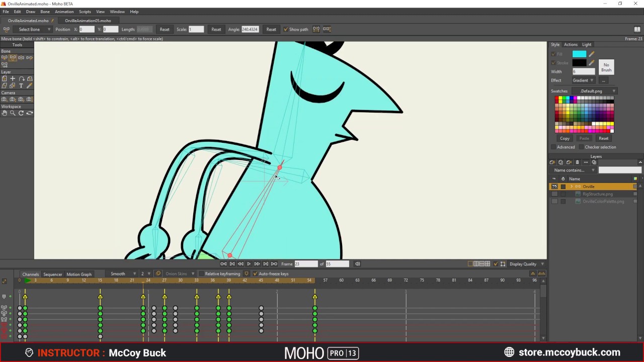Select the Track Camera tool
Image resolution: width=644 pixels, height=362 pixels.
(x=5, y=100)
